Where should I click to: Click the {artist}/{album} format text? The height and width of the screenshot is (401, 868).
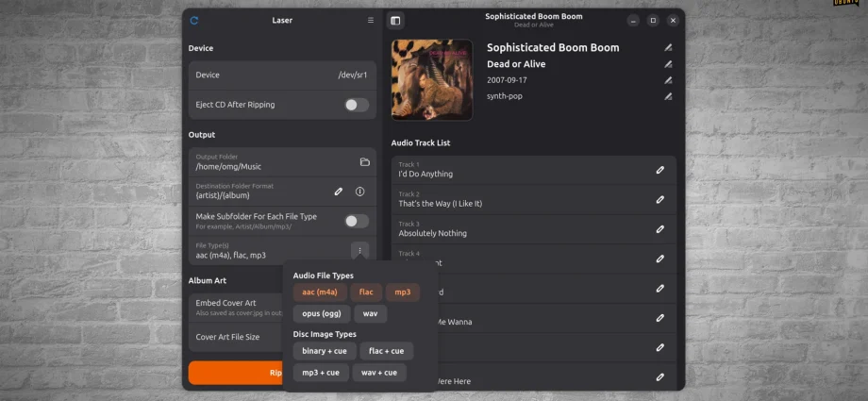[223, 195]
